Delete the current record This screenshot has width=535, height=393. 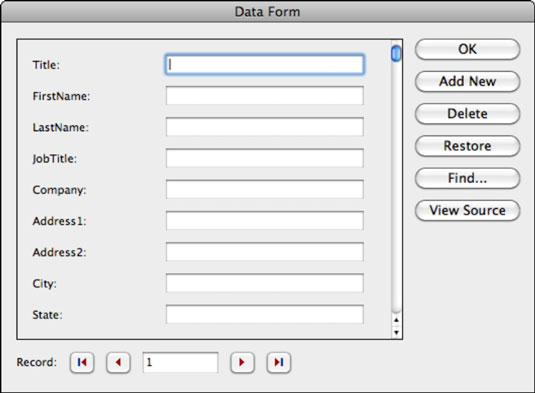coord(467,114)
